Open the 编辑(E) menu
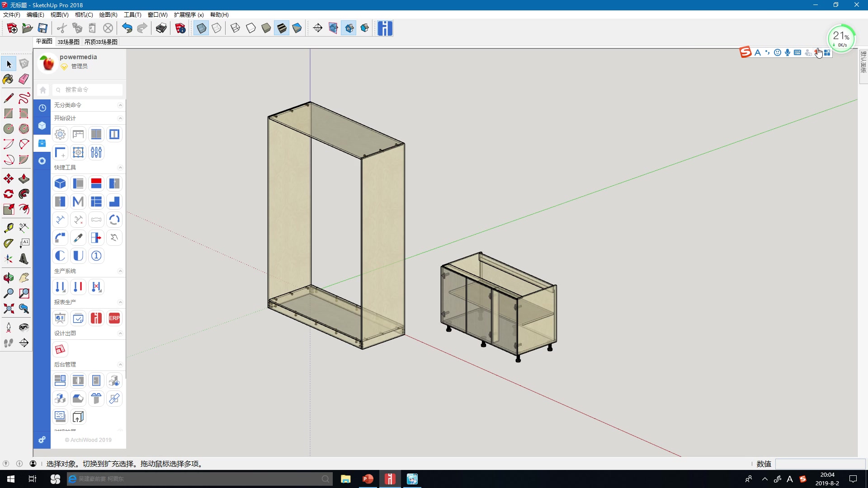 click(x=35, y=14)
